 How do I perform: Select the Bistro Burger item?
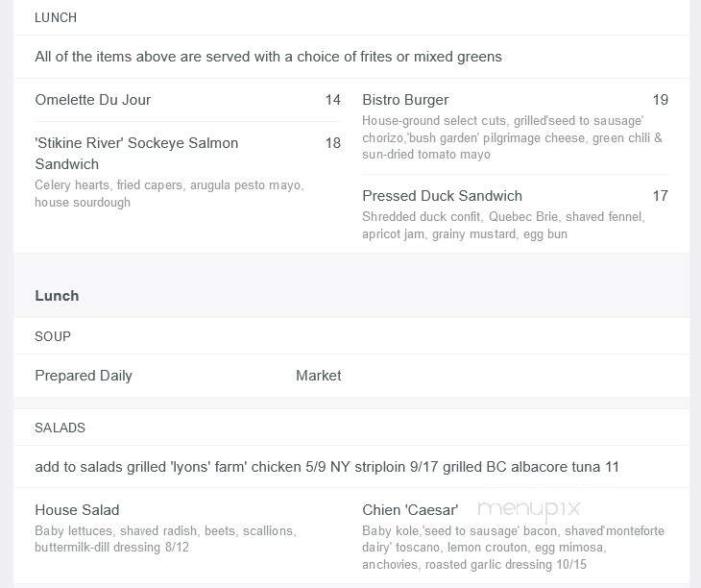pyautogui.click(x=405, y=100)
